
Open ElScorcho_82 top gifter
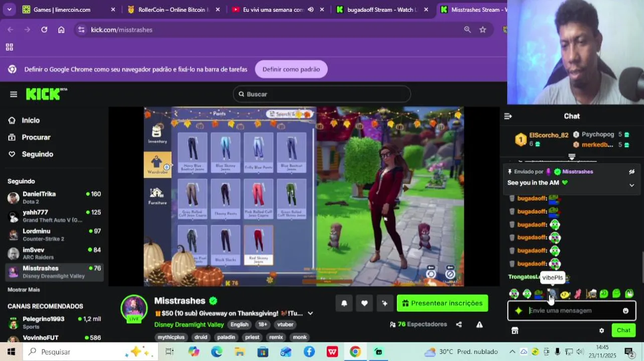click(543, 139)
